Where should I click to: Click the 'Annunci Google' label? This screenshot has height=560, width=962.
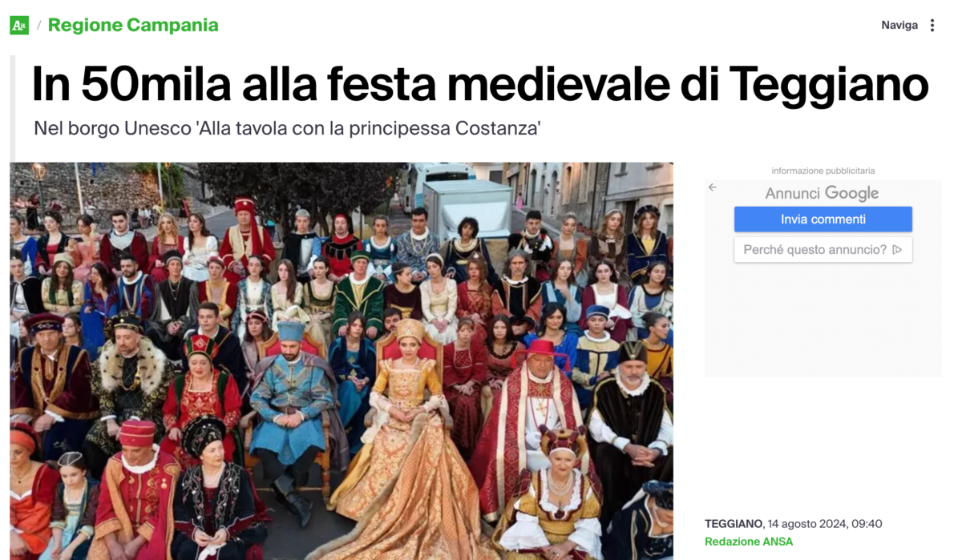[822, 193]
